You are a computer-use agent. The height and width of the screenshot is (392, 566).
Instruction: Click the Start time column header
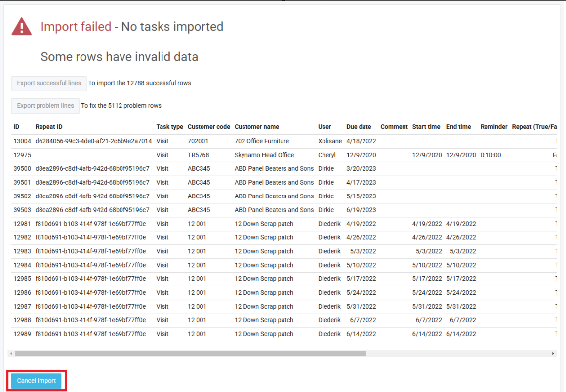click(x=426, y=127)
